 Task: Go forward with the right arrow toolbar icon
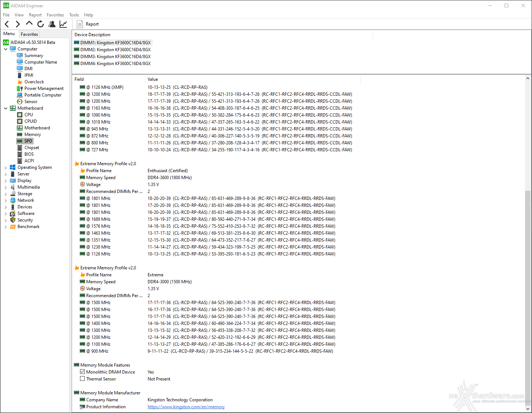click(x=18, y=24)
